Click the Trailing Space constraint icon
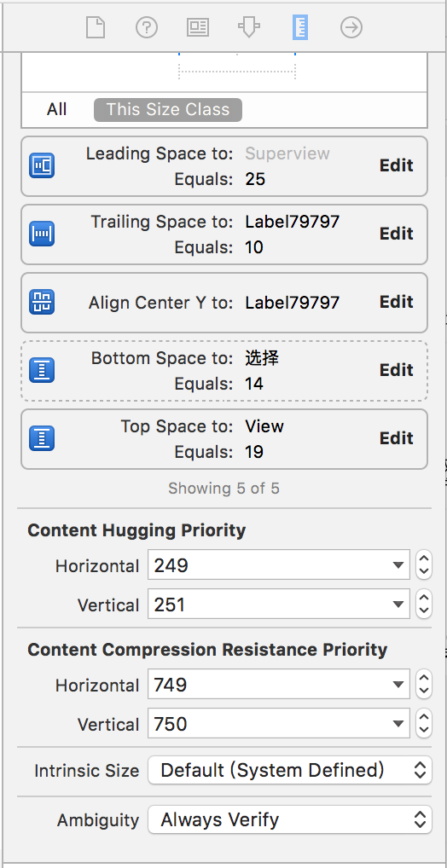447x868 pixels. (x=42, y=234)
